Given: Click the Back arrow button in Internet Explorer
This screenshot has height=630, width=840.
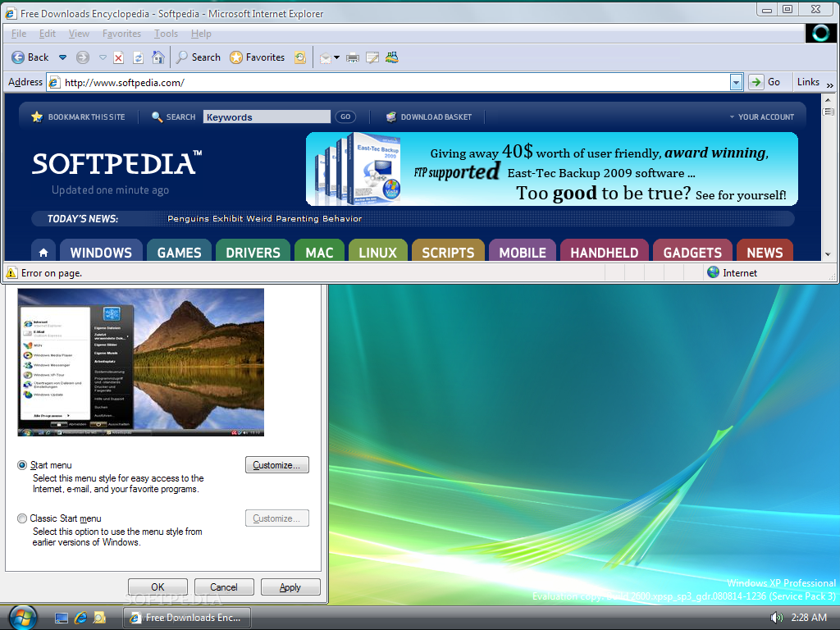Looking at the screenshot, I should [x=30, y=57].
